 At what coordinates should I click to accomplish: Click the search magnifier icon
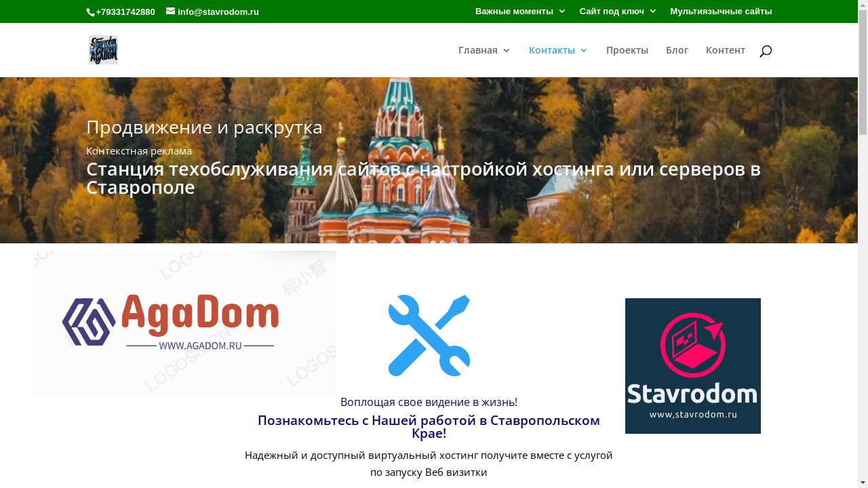click(x=766, y=51)
